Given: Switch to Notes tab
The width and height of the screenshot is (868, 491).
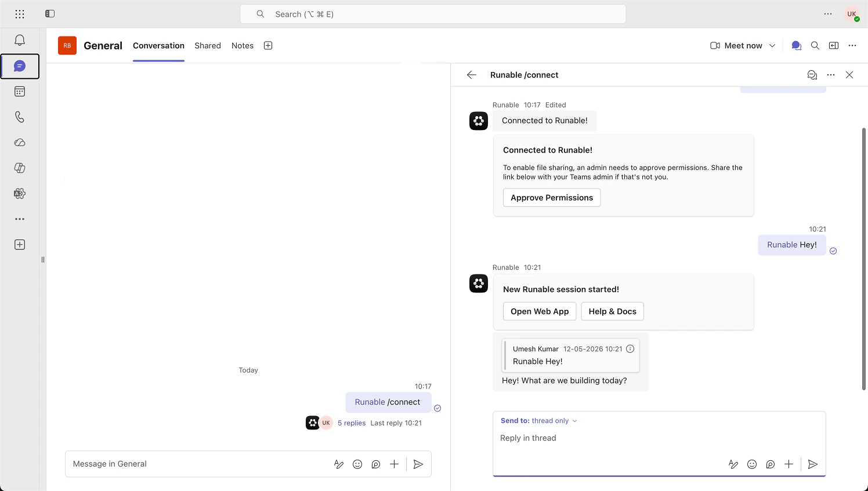Looking at the screenshot, I should pos(243,46).
